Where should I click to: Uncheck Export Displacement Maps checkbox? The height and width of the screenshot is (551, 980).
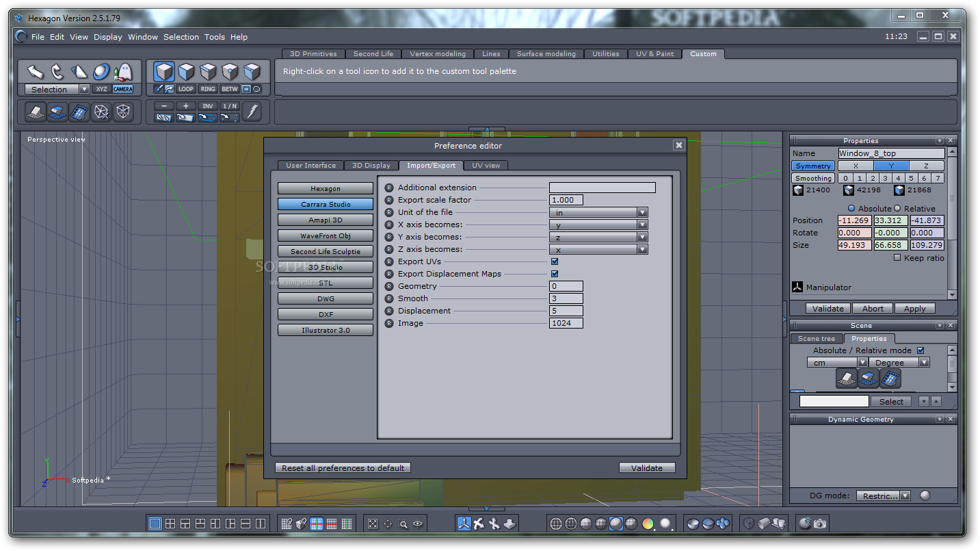tap(555, 274)
